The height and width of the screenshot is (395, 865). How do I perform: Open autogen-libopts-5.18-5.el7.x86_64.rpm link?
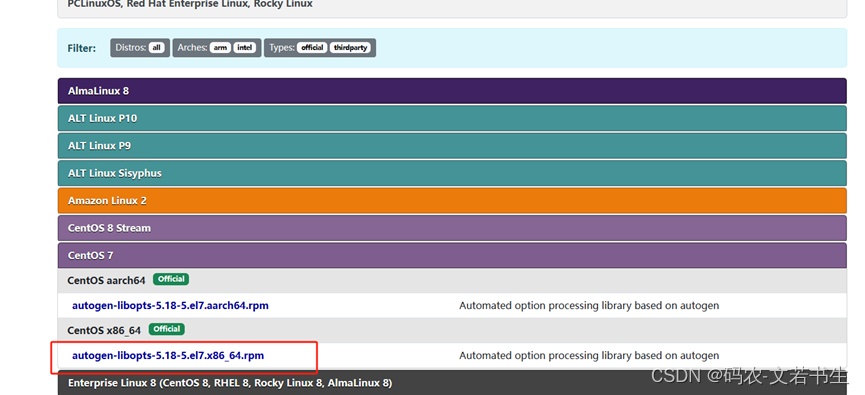pos(168,356)
